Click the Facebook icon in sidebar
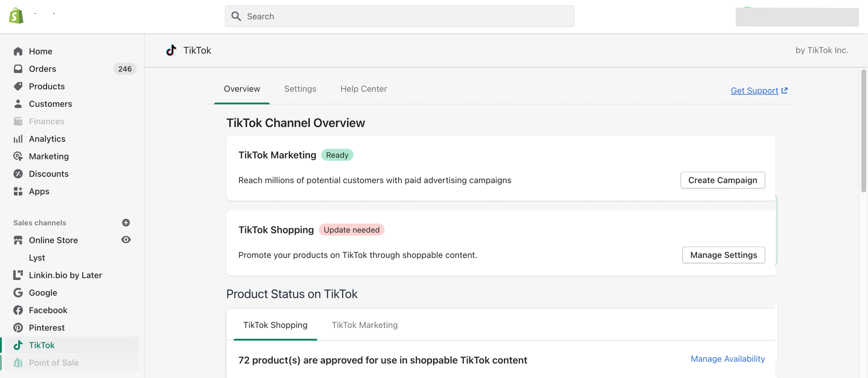 point(18,310)
